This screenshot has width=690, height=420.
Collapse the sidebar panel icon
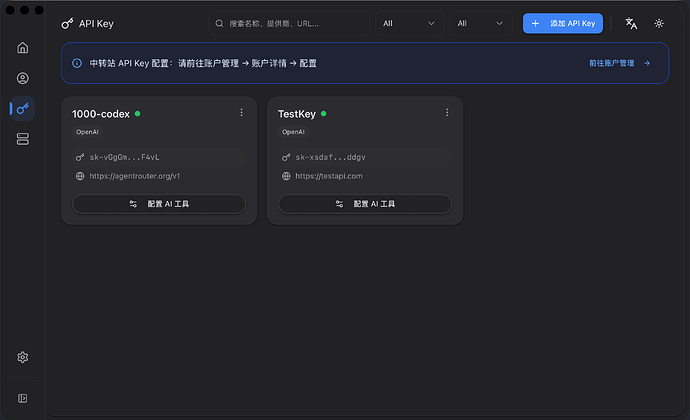[x=22, y=398]
